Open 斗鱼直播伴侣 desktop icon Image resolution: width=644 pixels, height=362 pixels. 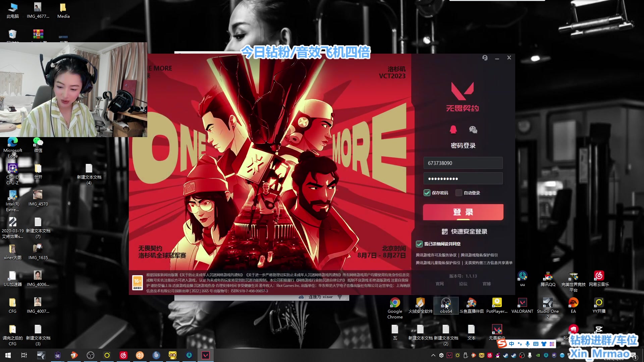click(471, 305)
